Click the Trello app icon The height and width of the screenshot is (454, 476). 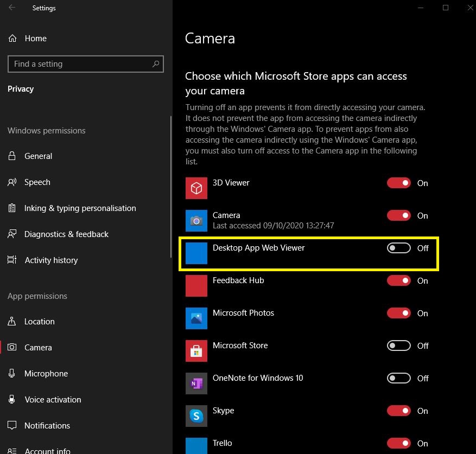tap(196, 446)
